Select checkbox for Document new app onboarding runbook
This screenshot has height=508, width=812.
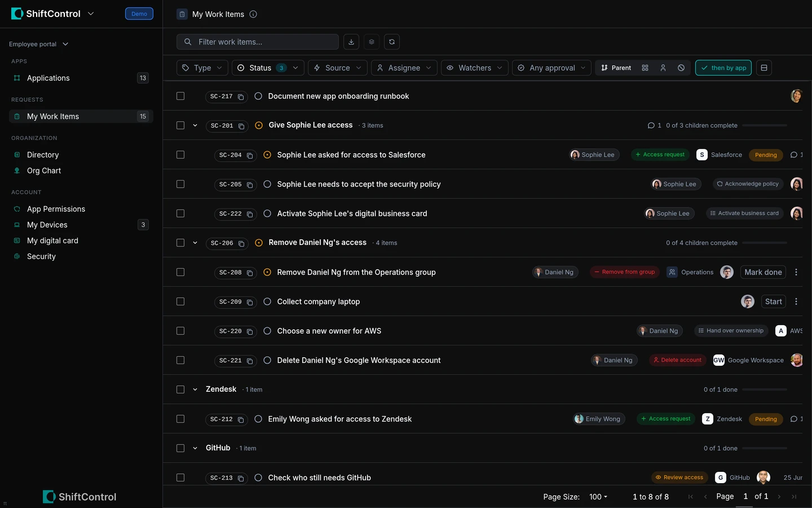pos(180,96)
